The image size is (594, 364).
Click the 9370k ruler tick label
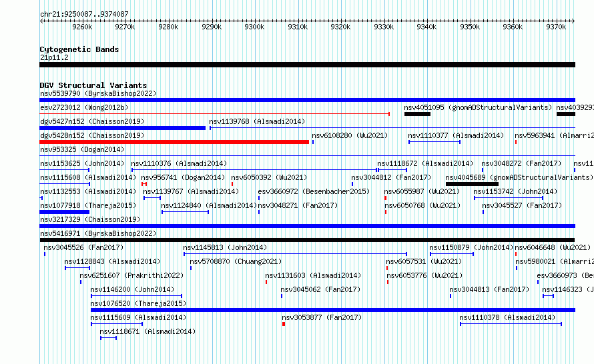[556, 27]
